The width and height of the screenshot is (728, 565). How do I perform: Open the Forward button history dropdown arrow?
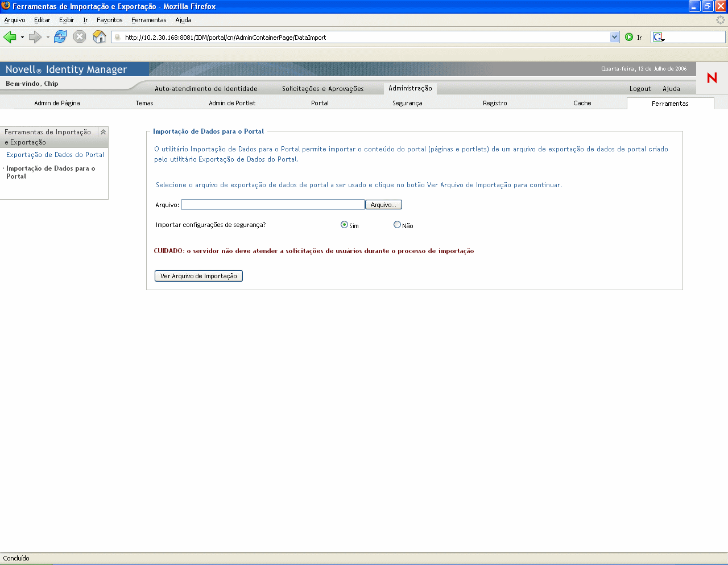pos(48,37)
